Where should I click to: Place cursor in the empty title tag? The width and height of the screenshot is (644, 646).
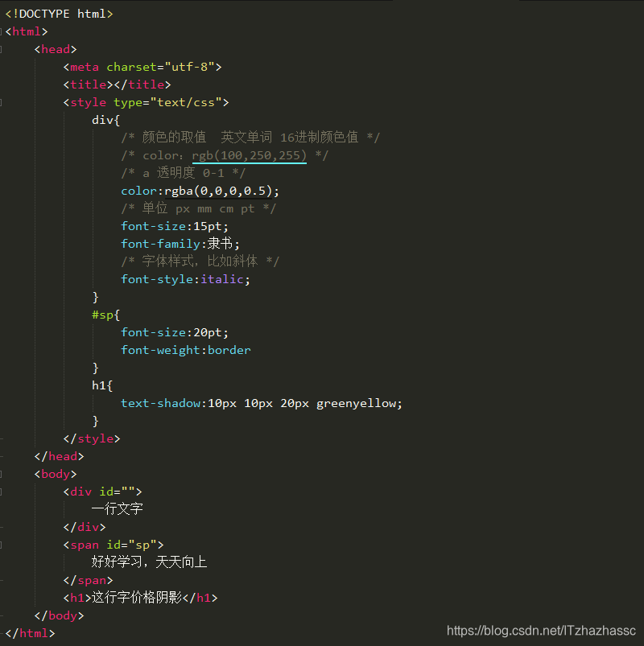pos(117,84)
